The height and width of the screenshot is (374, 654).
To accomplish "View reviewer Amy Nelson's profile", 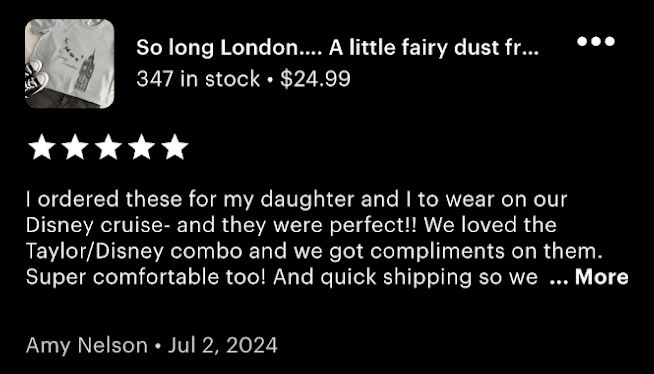I will [x=87, y=346].
